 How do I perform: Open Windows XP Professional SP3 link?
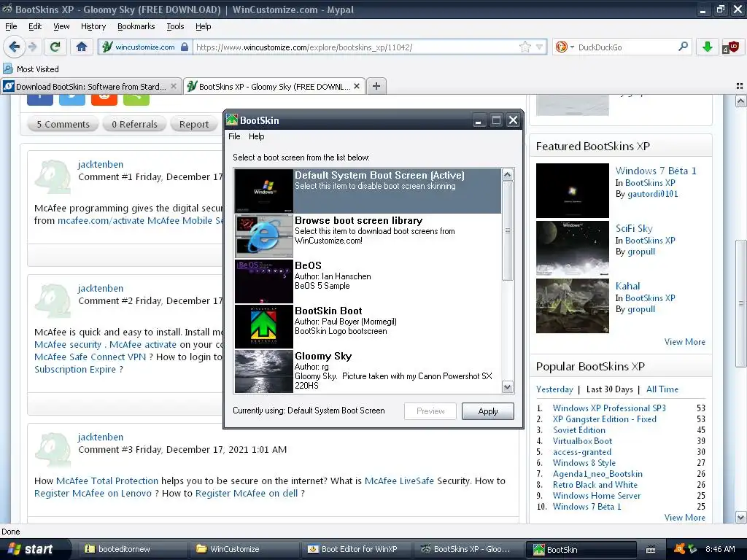tap(609, 408)
